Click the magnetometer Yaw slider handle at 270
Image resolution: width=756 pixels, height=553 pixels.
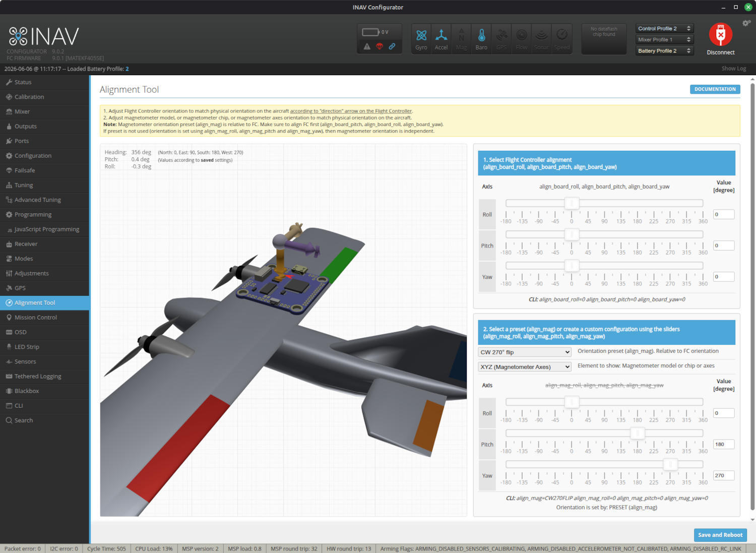pos(670,464)
